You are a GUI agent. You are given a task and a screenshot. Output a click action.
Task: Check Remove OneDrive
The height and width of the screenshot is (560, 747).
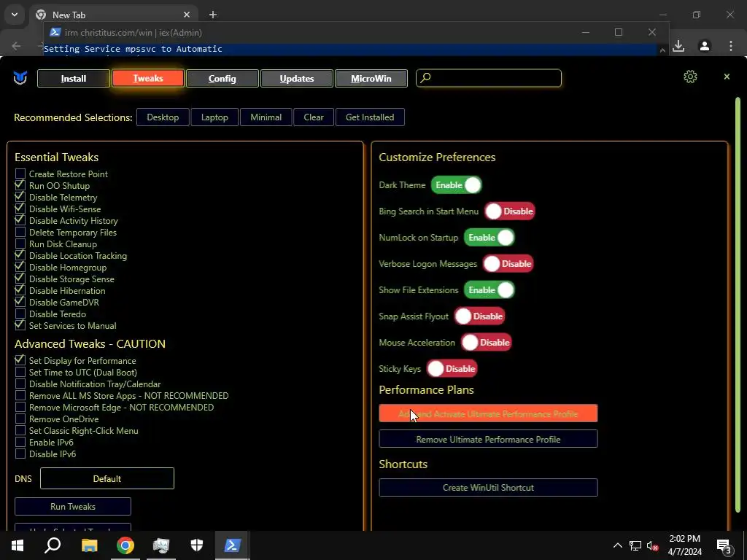click(x=20, y=419)
